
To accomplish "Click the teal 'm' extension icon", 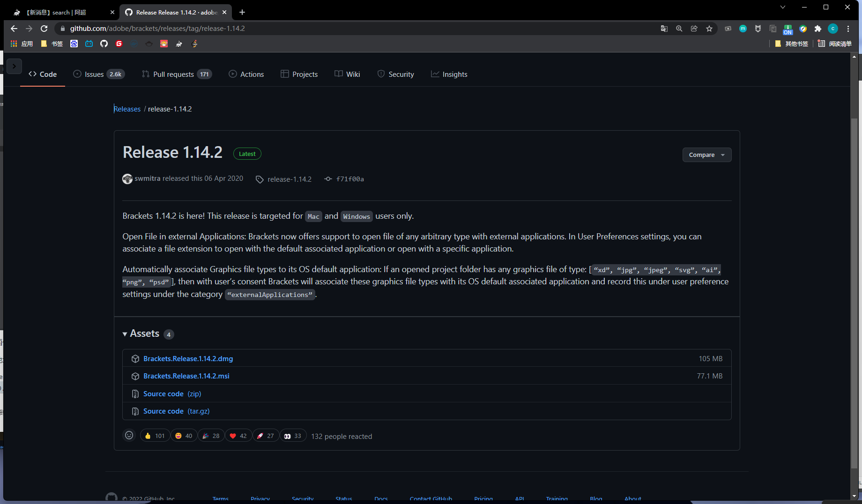I will pyautogui.click(x=743, y=29).
